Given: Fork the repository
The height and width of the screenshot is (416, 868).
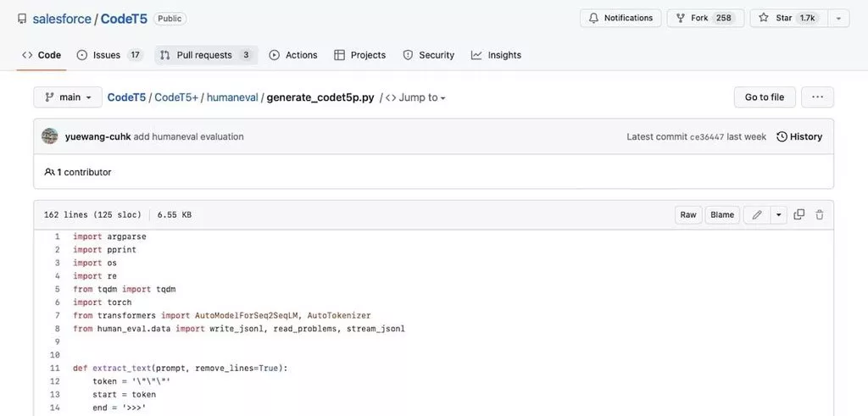Looking at the screenshot, I should pos(705,18).
